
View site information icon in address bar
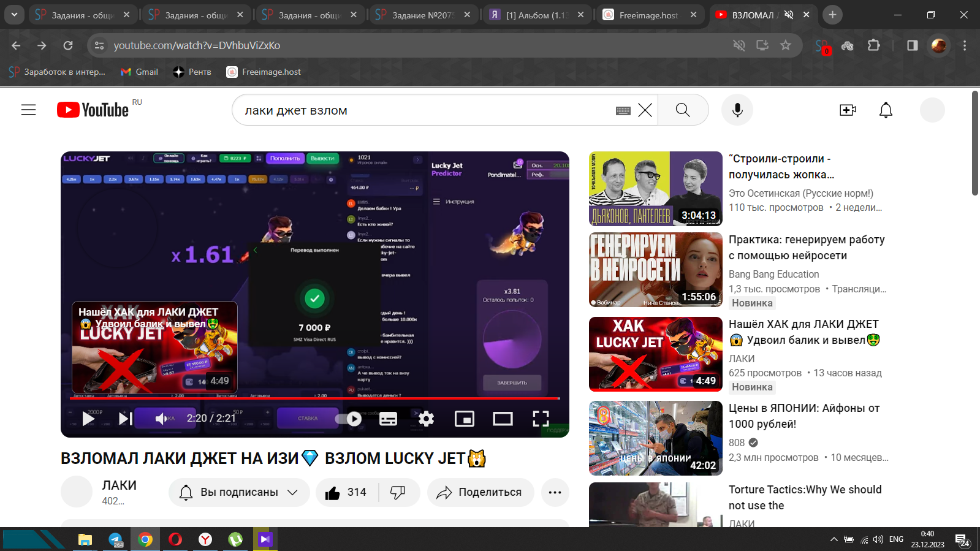coord(99,45)
